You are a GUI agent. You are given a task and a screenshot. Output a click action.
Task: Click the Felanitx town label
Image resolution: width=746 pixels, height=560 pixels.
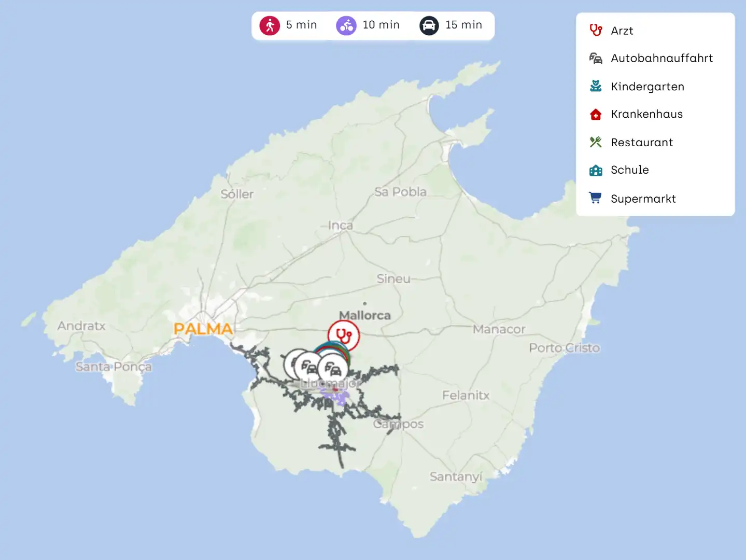pos(466,396)
